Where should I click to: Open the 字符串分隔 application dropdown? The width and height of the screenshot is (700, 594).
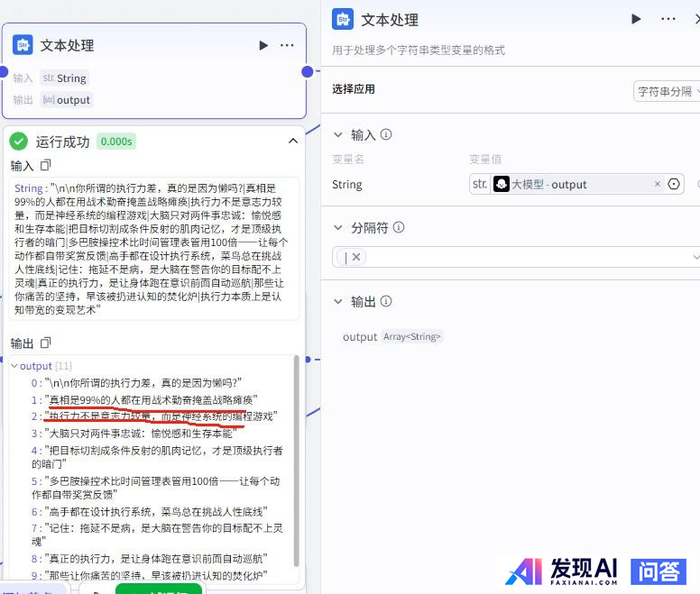pos(666,91)
